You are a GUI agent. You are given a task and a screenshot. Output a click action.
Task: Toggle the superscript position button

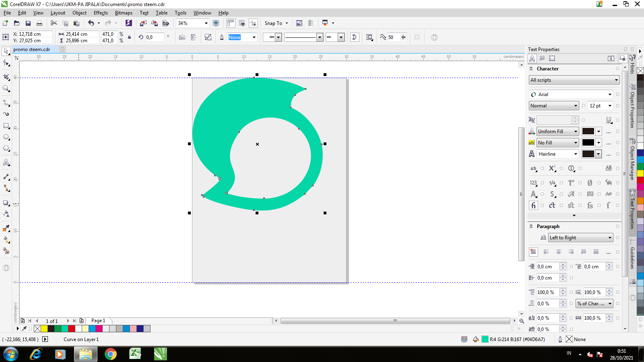(552, 169)
